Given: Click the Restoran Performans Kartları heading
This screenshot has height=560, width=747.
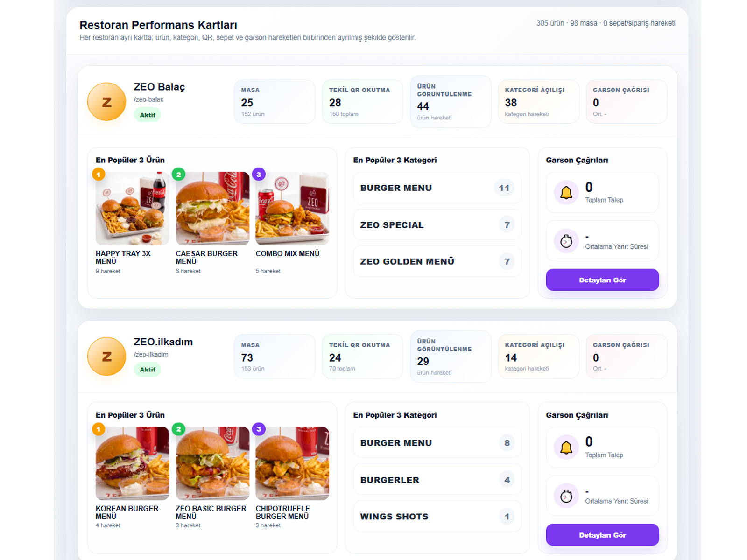Looking at the screenshot, I should [158, 25].
